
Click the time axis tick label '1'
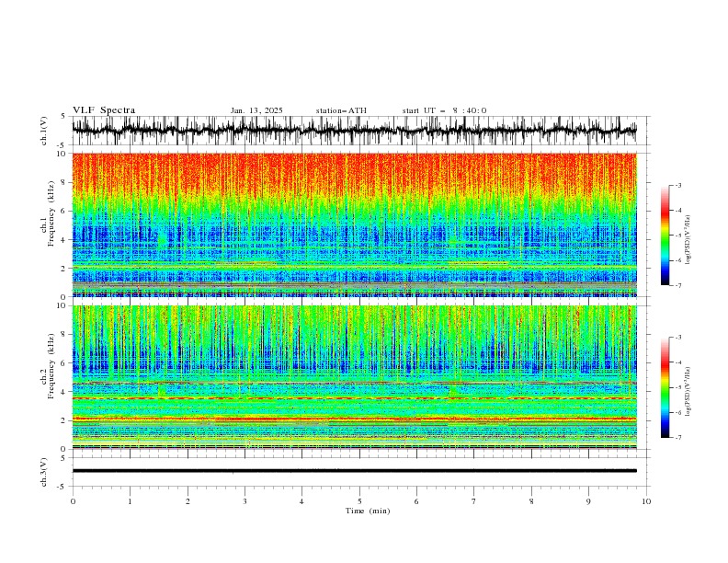coord(130,501)
